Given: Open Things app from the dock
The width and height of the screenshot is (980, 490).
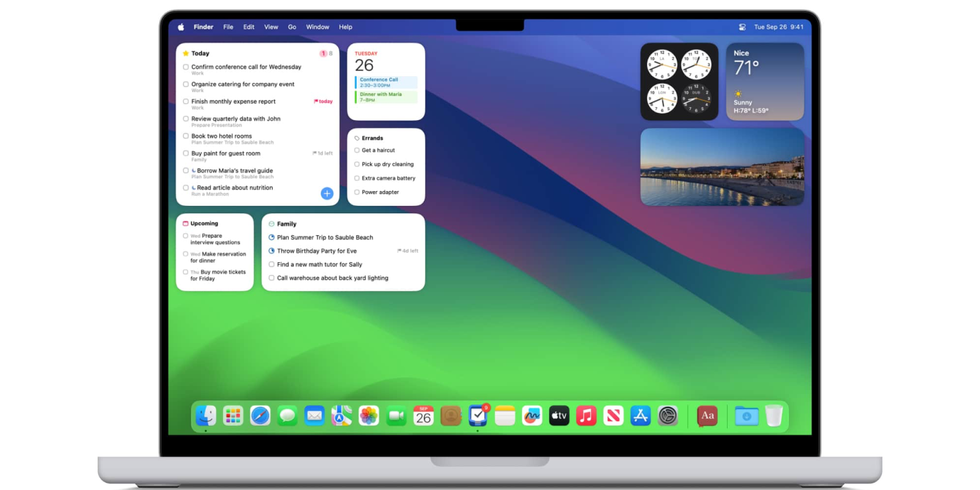Looking at the screenshot, I should point(478,416).
